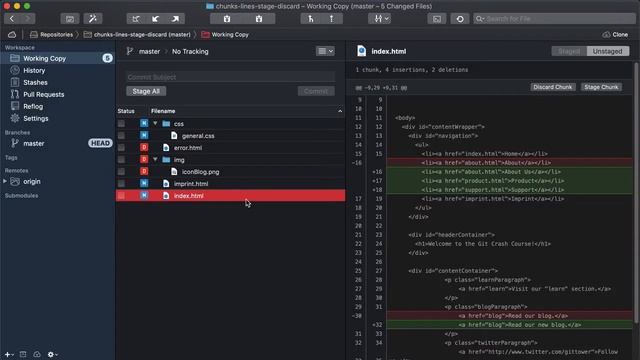Check the stage box for general.css
The height and width of the screenshot is (360, 640).
[121, 135]
